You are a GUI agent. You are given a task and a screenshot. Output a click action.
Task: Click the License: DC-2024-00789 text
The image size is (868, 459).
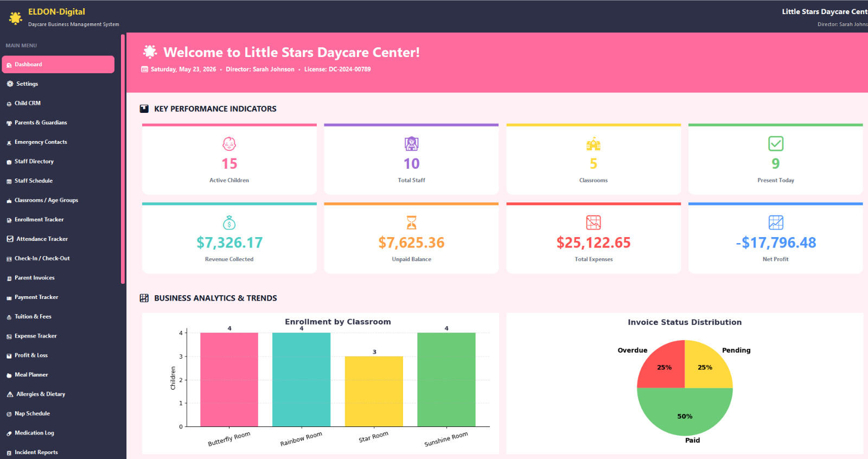tap(337, 69)
